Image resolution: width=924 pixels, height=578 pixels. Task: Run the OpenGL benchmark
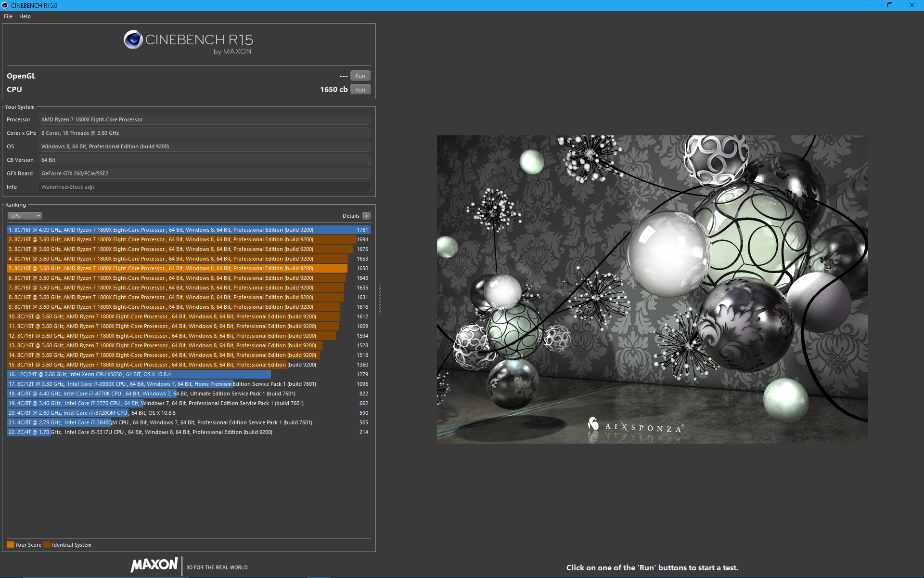360,76
